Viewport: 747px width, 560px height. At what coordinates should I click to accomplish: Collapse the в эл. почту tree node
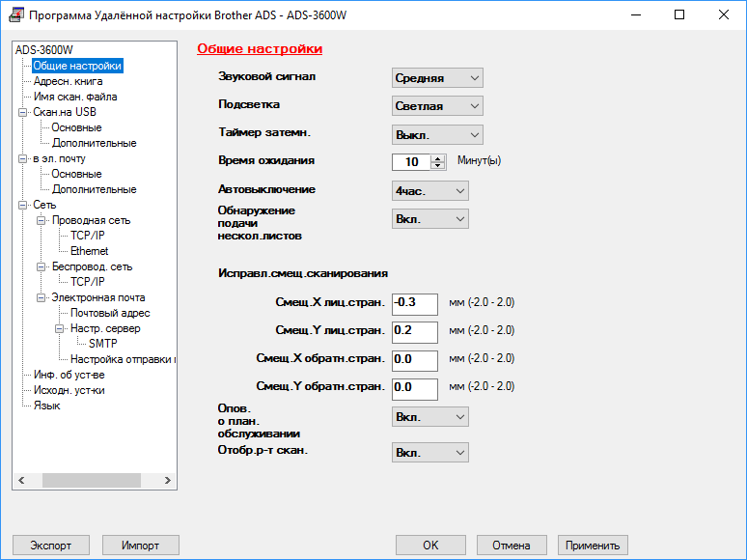click(x=22, y=158)
